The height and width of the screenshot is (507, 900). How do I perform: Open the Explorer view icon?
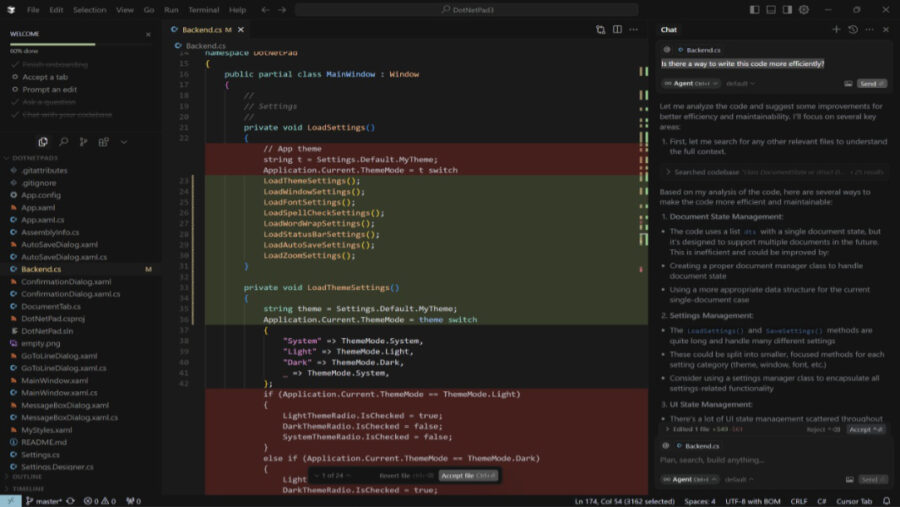pos(43,142)
